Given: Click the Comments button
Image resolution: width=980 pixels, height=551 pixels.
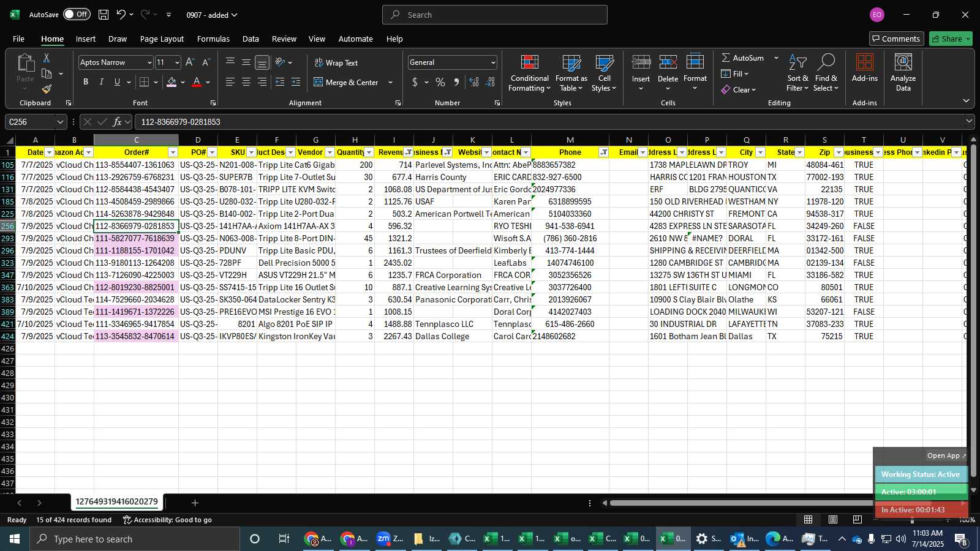Looking at the screenshot, I should [896, 39].
